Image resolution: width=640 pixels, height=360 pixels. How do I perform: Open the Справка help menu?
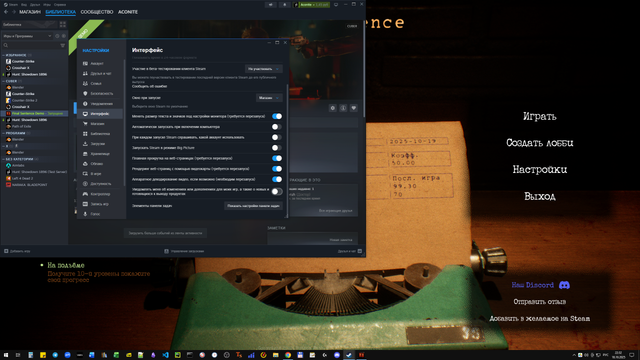point(60,4)
